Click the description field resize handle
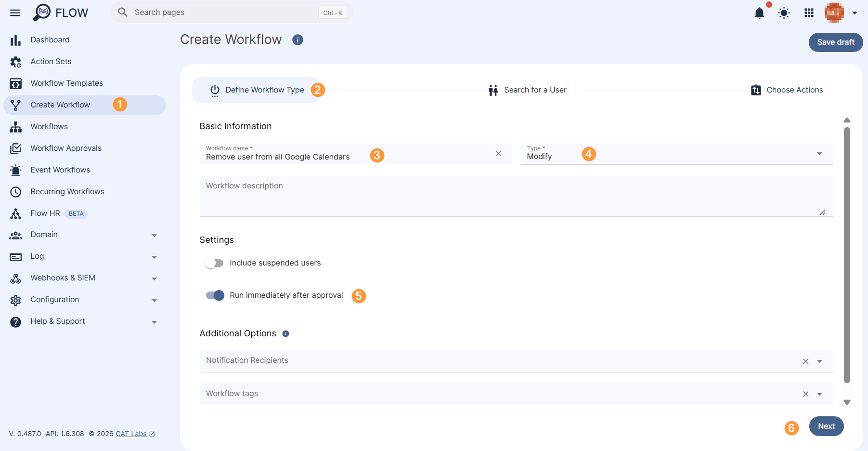This screenshot has height=451, width=868. coord(823,212)
